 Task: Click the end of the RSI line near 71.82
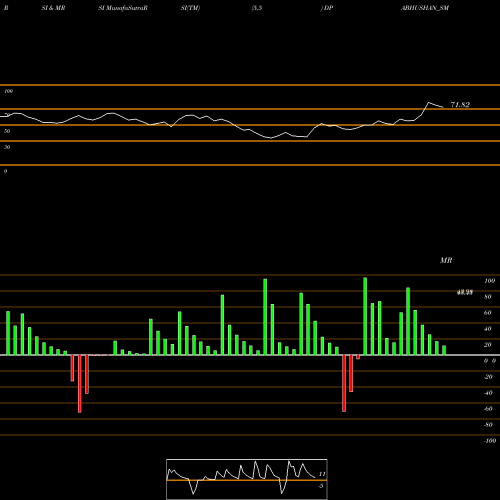click(x=443, y=107)
